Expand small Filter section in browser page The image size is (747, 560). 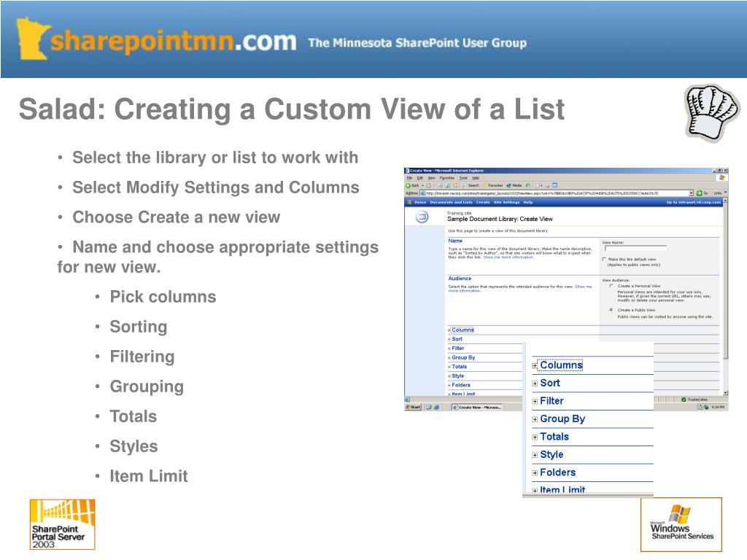[x=449, y=349]
